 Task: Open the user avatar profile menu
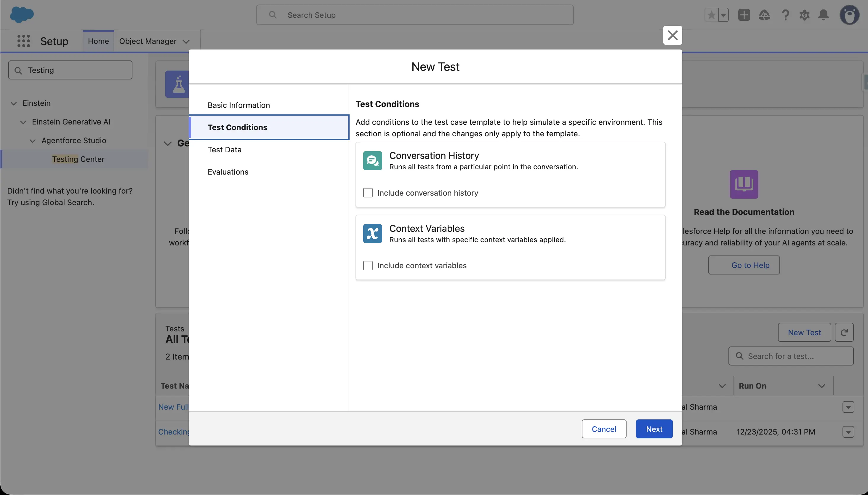(x=849, y=15)
